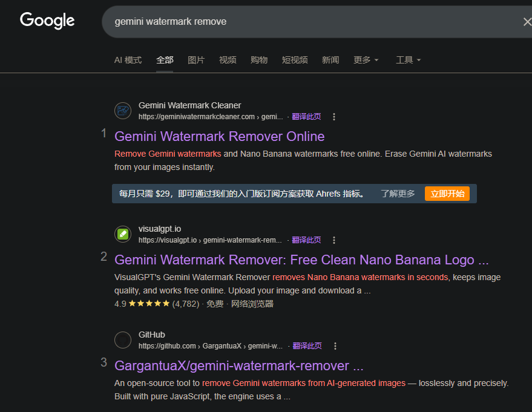Click the Gemini Watermark Cleaner site name
The image size is (532, 412).
pyautogui.click(x=189, y=105)
